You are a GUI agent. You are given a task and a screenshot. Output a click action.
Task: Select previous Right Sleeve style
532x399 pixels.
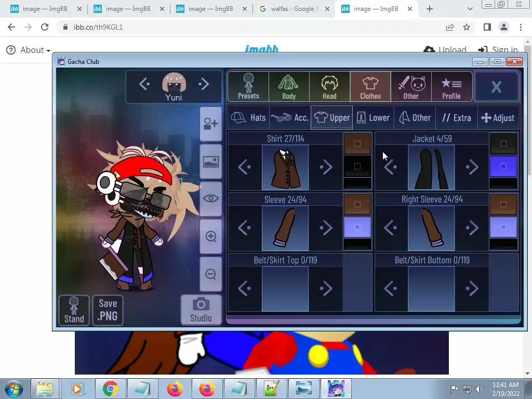[x=391, y=228]
